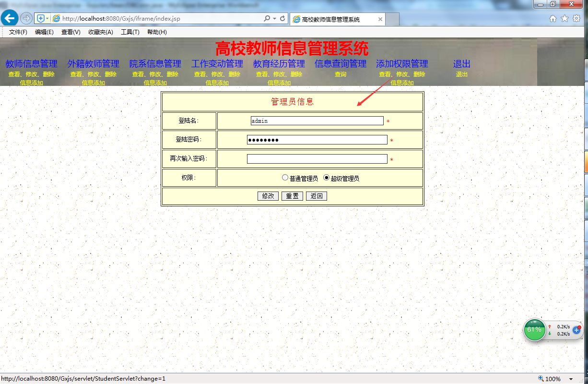Open the 文件(F) menu
The height and width of the screenshot is (384, 588).
click(x=18, y=32)
